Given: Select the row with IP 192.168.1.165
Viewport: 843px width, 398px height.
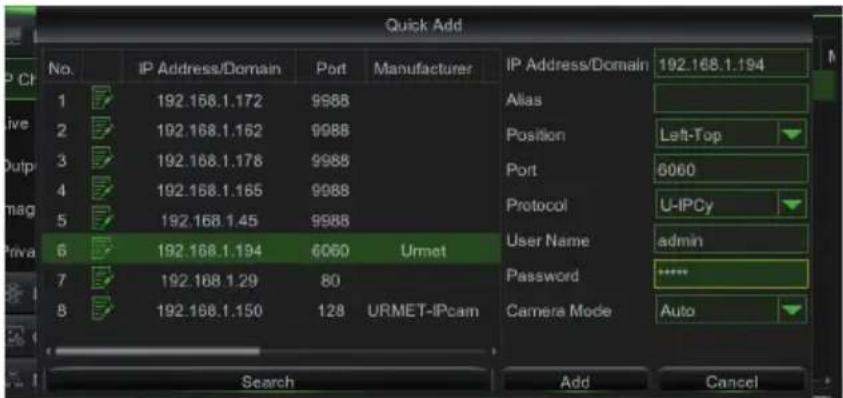Looking at the screenshot, I should [x=271, y=190].
